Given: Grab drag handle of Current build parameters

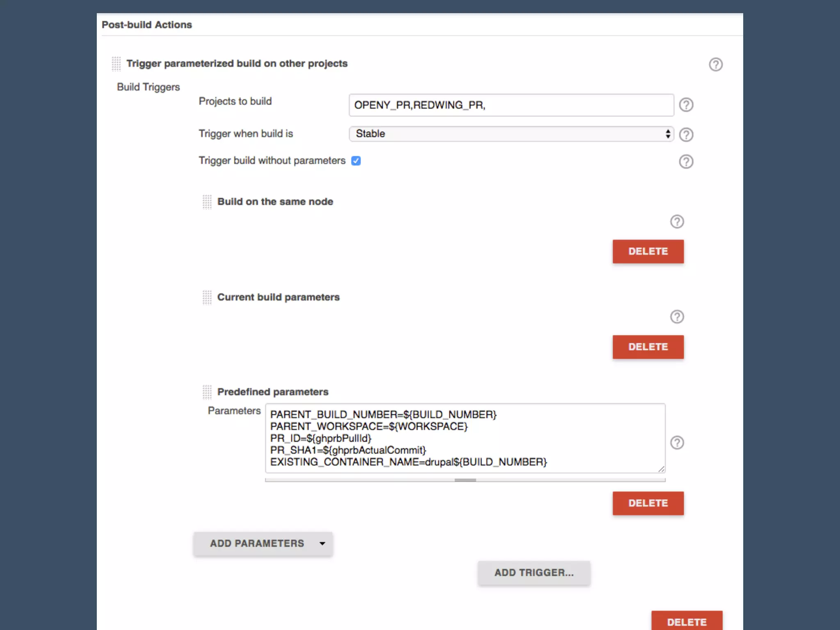Looking at the screenshot, I should coord(207,297).
